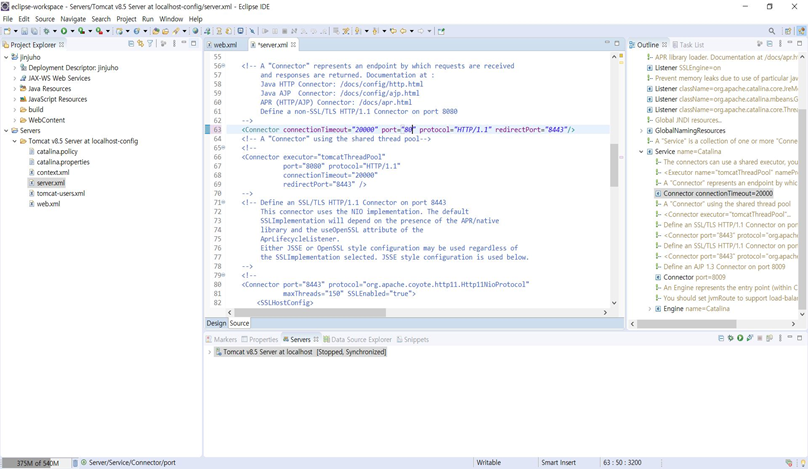Click the Open Perspective icon
808x469 pixels.
788,31
